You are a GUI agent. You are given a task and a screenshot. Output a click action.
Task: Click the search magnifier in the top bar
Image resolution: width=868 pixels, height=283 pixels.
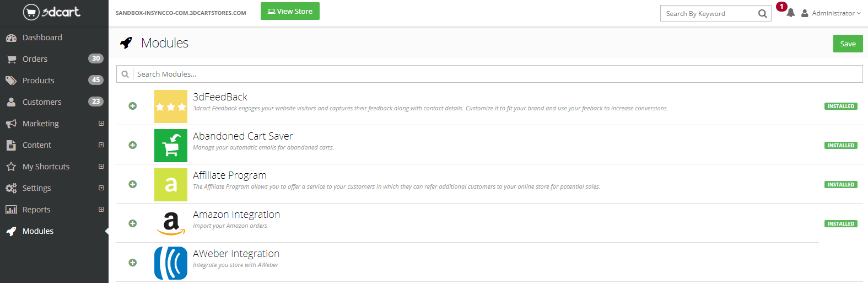[x=762, y=14]
